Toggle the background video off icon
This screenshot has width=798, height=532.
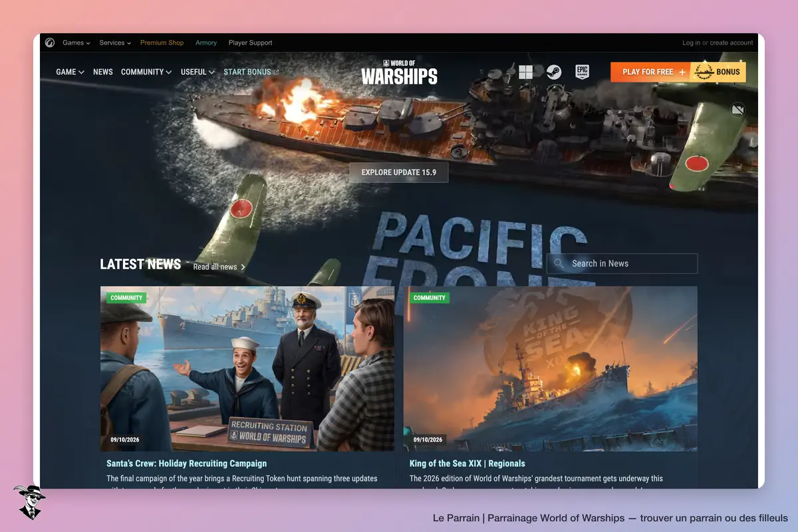(737, 110)
